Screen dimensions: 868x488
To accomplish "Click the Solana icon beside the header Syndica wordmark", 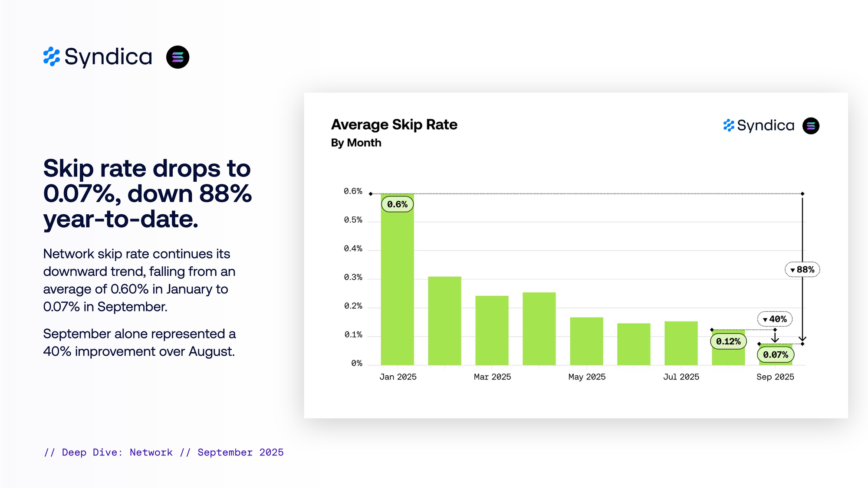I will point(178,57).
